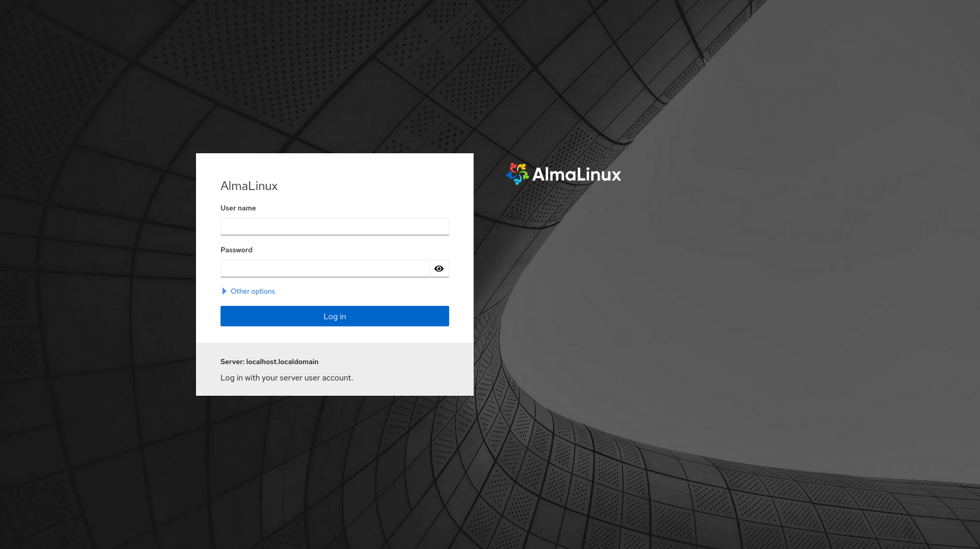The width and height of the screenshot is (980, 549).
Task: Open the Other options link text
Action: pos(253,291)
